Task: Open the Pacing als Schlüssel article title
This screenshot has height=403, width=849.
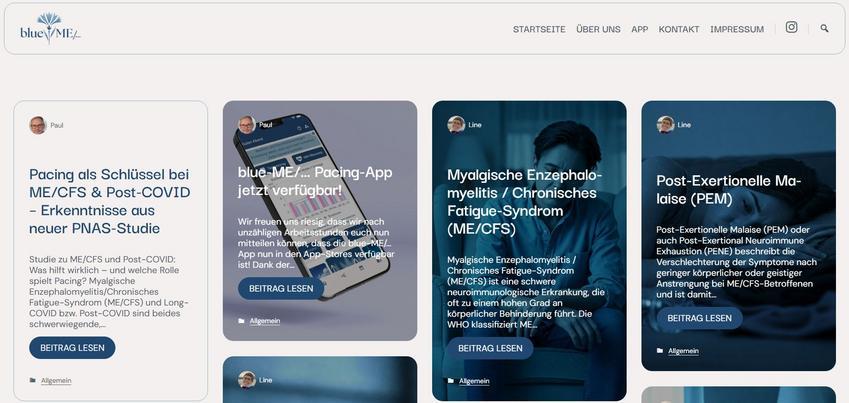Action: 110,202
